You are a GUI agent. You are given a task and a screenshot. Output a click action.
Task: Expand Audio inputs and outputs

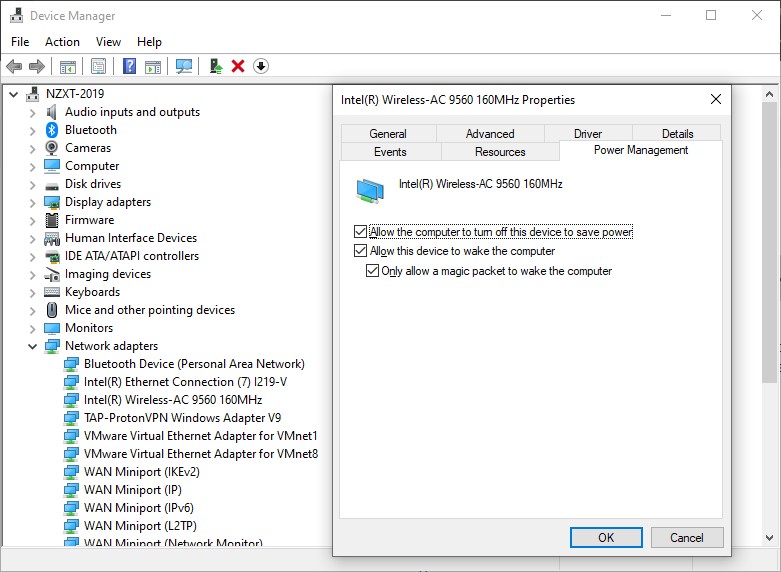pyautogui.click(x=32, y=113)
